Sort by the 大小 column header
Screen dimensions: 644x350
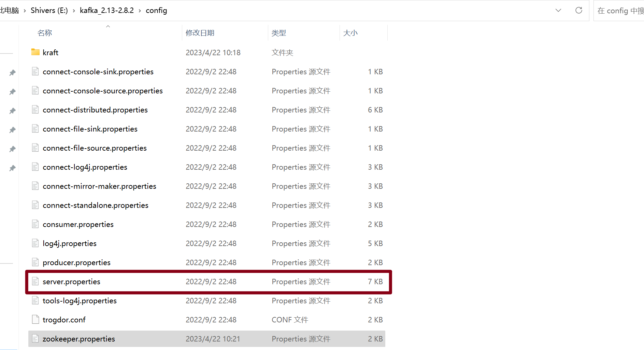(x=350, y=33)
